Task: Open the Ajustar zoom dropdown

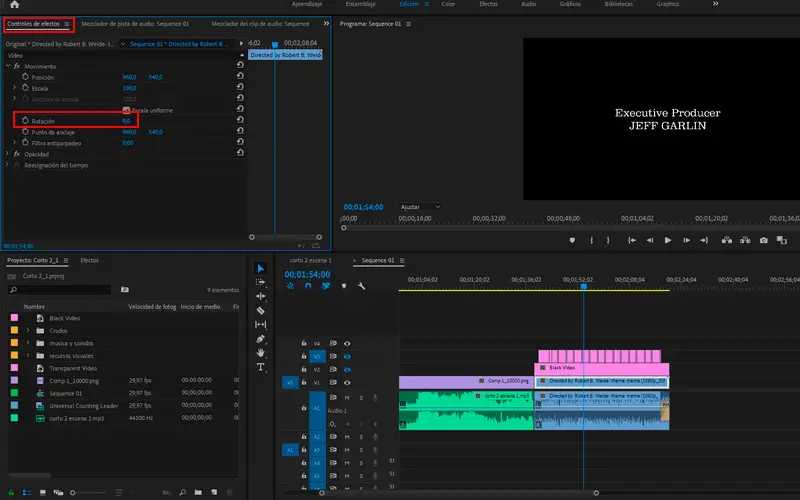Action: pyautogui.click(x=422, y=207)
